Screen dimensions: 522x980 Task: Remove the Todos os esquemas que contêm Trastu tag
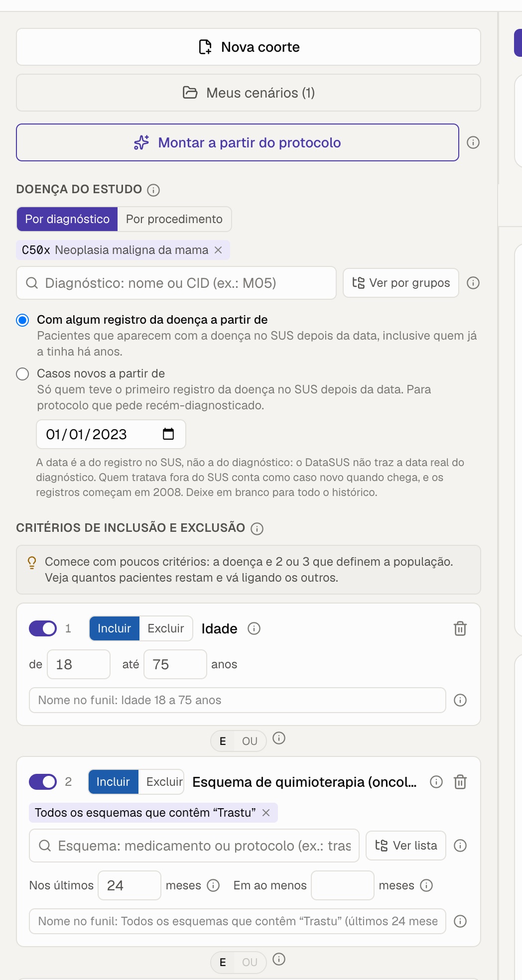pyautogui.click(x=266, y=813)
